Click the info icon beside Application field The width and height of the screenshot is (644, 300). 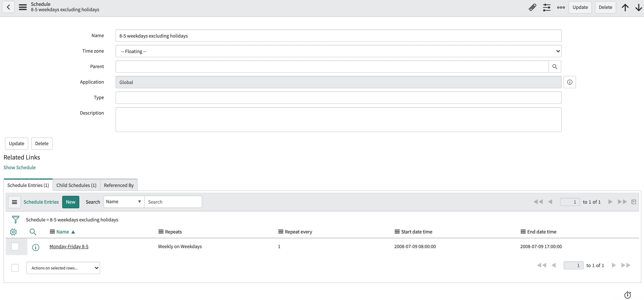pyautogui.click(x=570, y=82)
